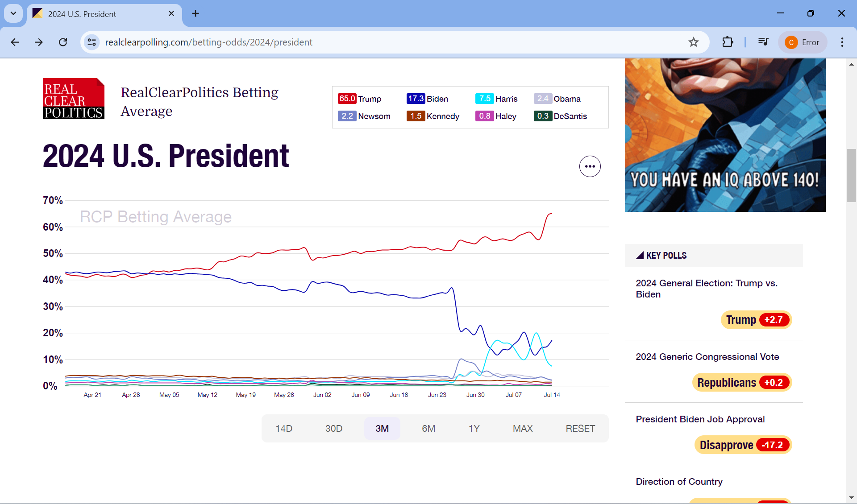Toggle the Trump 65.0 legend item
857x504 pixels.
[x=360, y=99]
